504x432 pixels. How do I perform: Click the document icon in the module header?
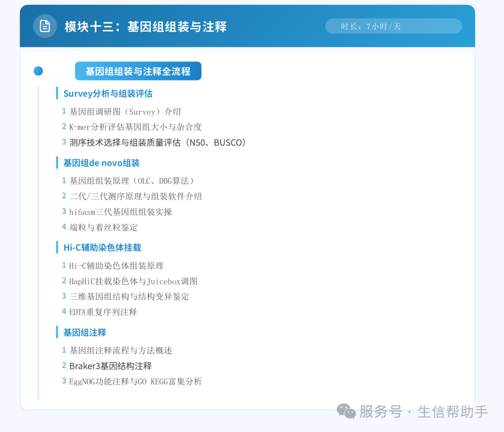(45, 26)
